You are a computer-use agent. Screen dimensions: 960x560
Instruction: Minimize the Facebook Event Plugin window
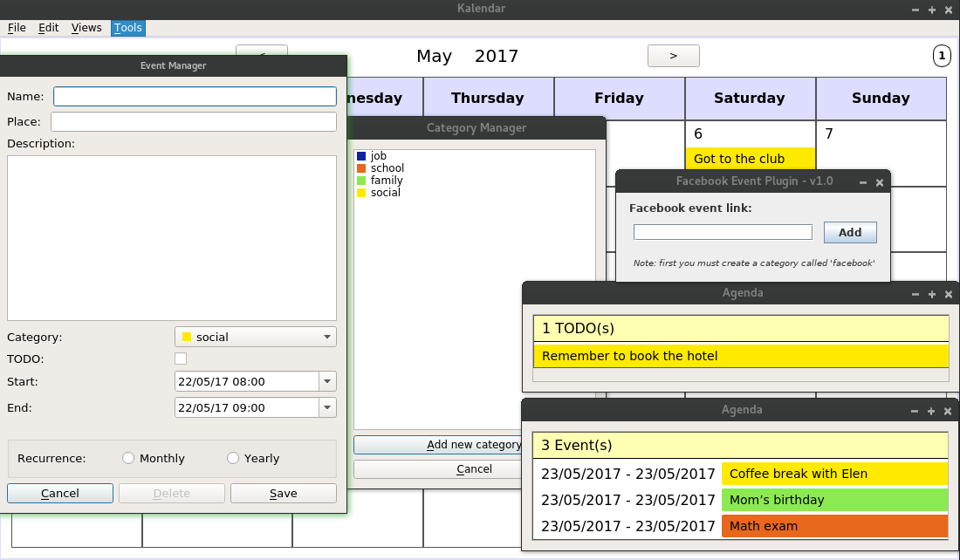[862, 182]
